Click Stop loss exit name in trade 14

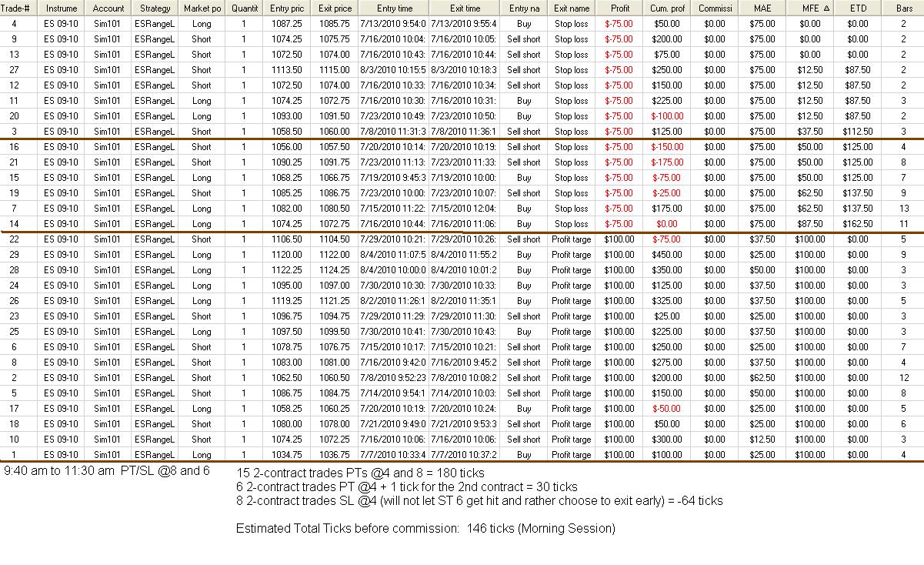point(572,224)
